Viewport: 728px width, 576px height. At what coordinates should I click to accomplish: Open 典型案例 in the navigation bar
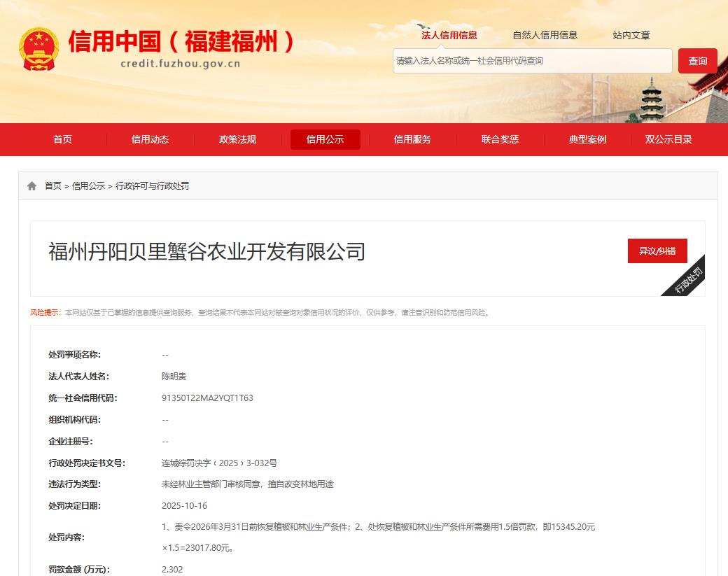[x=587, y=139]
